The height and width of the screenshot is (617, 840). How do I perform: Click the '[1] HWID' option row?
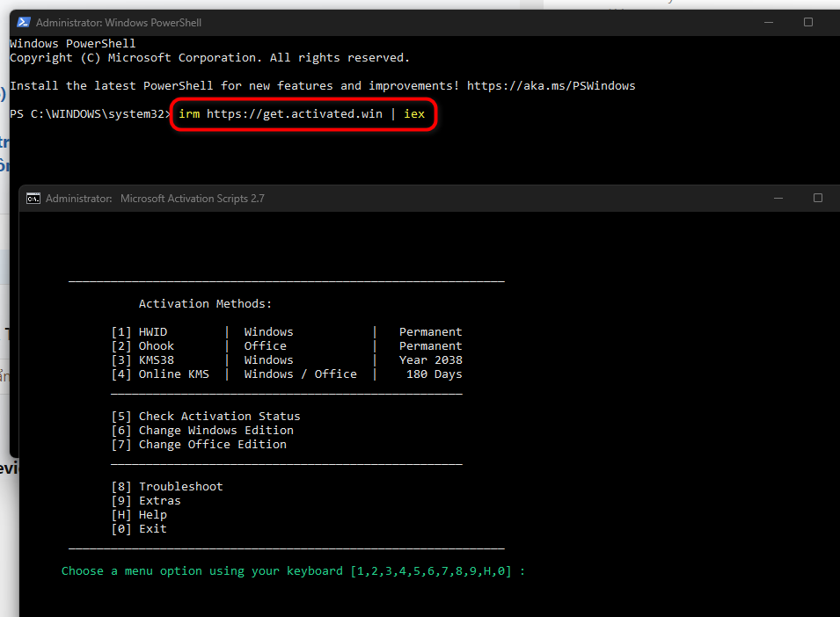pyautogui.click(x=287, y=331)
